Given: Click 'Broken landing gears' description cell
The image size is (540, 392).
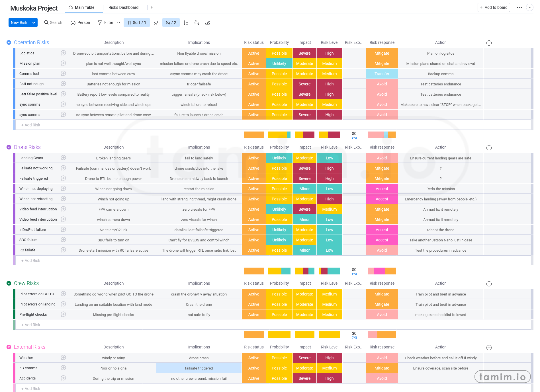Looking at the screenshot, I should (113, 158).
